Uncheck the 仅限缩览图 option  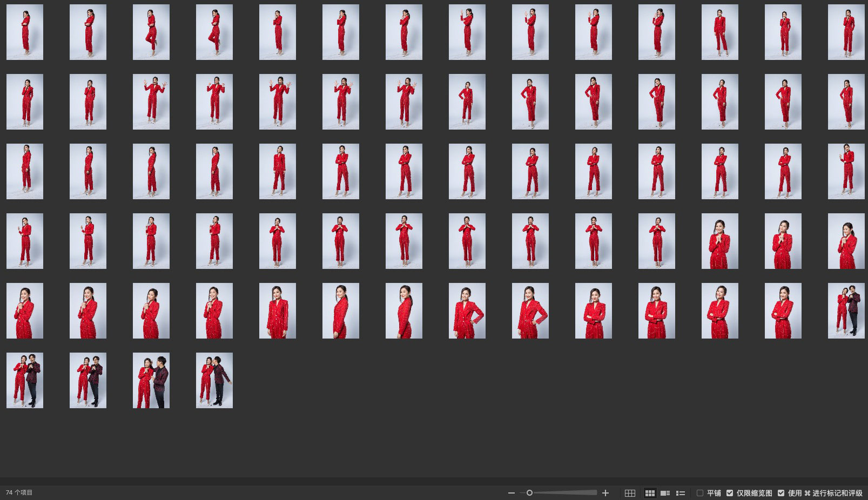[x=730, y=493]
